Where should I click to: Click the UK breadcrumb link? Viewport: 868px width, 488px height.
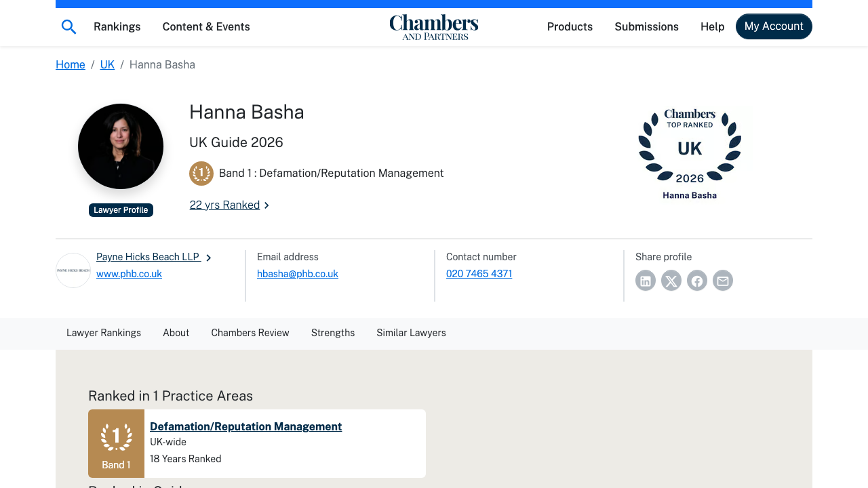coord(107,64)
